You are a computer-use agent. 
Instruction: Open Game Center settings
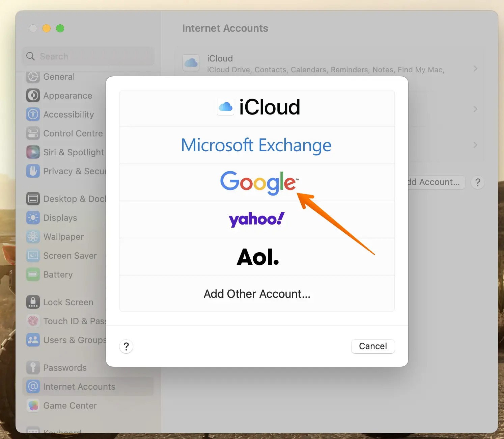pyautogui.click(x=70, y=406)
